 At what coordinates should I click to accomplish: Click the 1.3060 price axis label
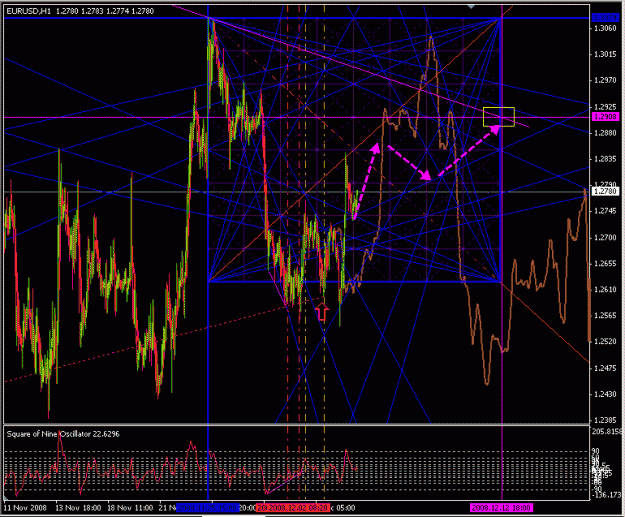tap(605, 28)
